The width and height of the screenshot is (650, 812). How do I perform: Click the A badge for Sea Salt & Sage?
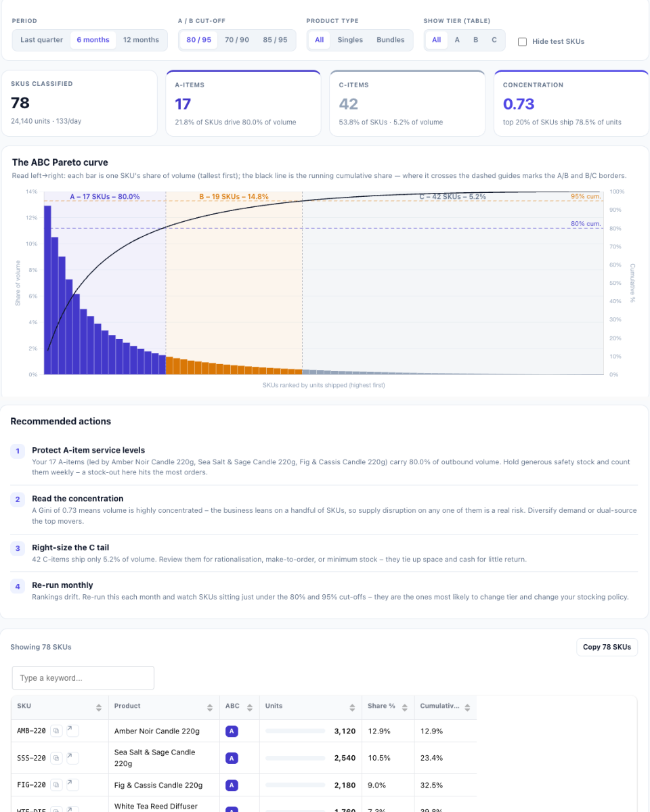coord(232,758)
